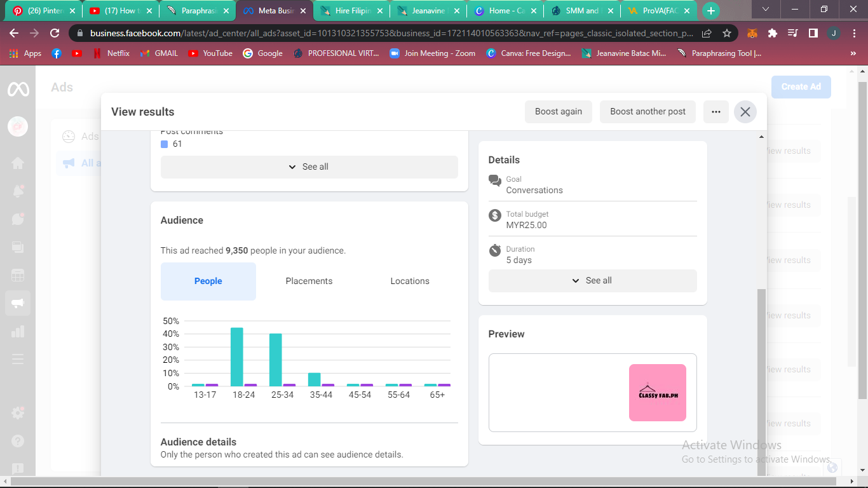Close the View results dialog

point(745,112)
